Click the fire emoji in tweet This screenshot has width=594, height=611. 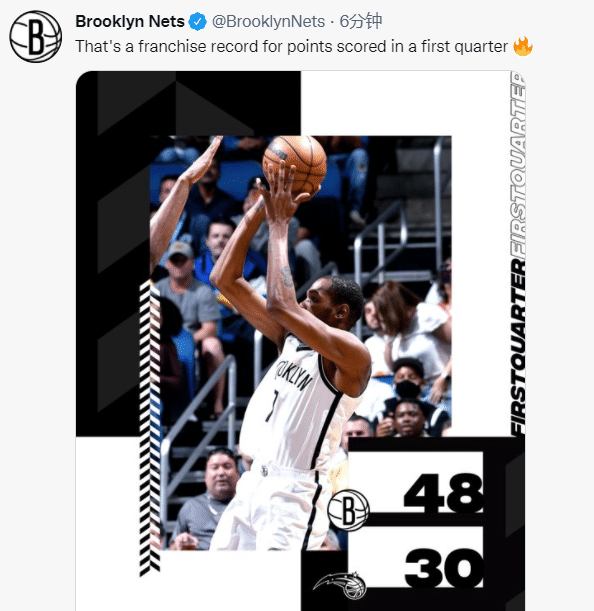coord(523,46)
